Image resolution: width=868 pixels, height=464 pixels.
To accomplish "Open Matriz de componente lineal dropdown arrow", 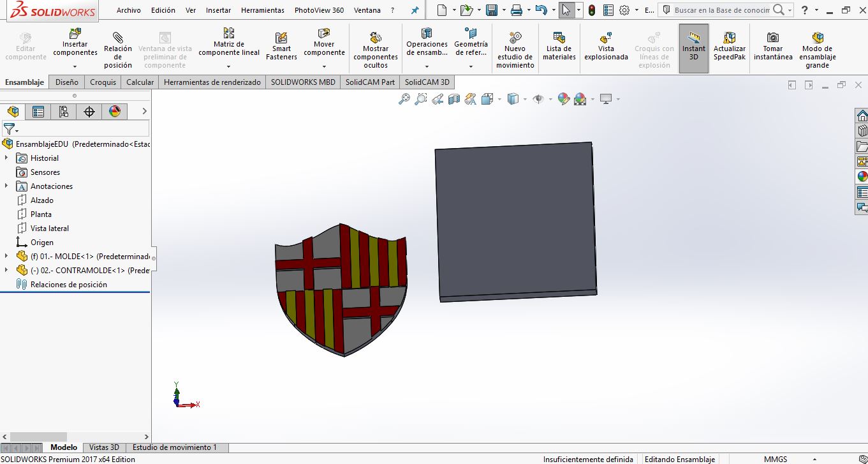I will (x=229, y=66).
